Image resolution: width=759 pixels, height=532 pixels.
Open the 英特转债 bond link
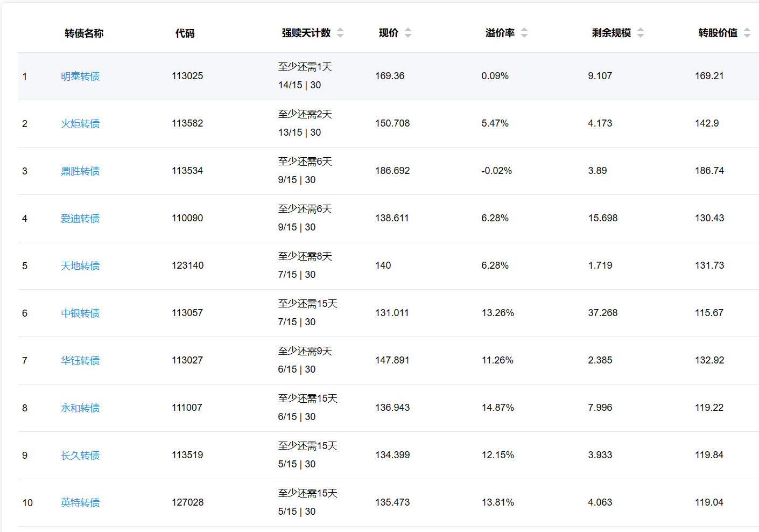click(80, 503)
